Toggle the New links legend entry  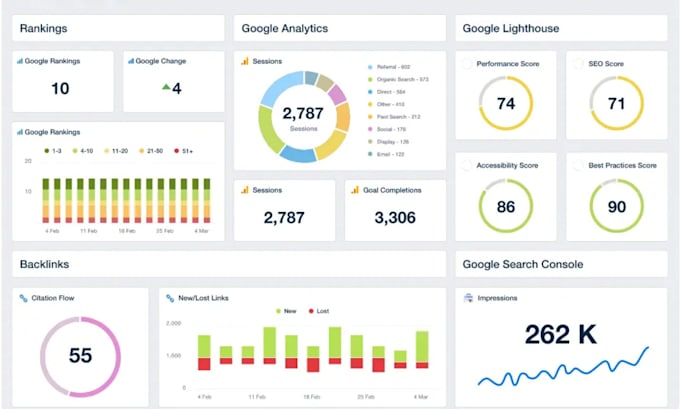286,311
